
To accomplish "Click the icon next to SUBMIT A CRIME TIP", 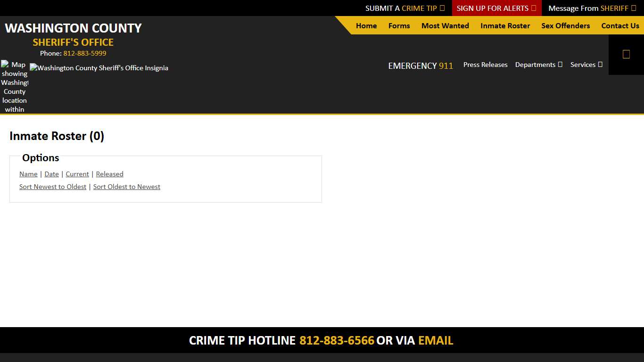I will click(442, 8).
